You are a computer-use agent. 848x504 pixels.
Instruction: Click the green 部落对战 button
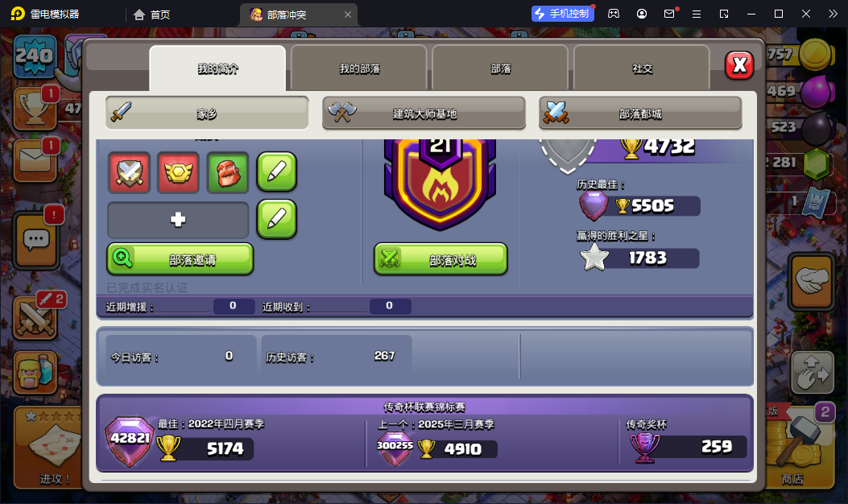point(441,259)
